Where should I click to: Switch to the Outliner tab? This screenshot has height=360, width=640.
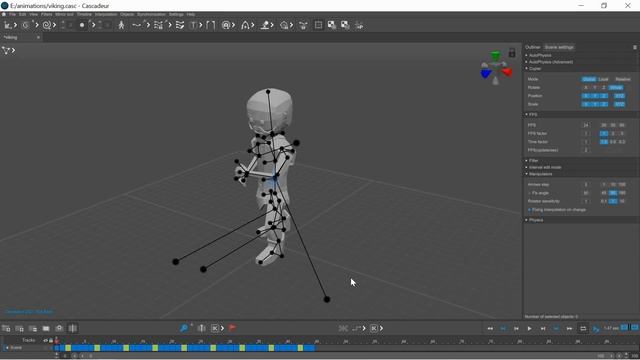click(x=533, y=47)
